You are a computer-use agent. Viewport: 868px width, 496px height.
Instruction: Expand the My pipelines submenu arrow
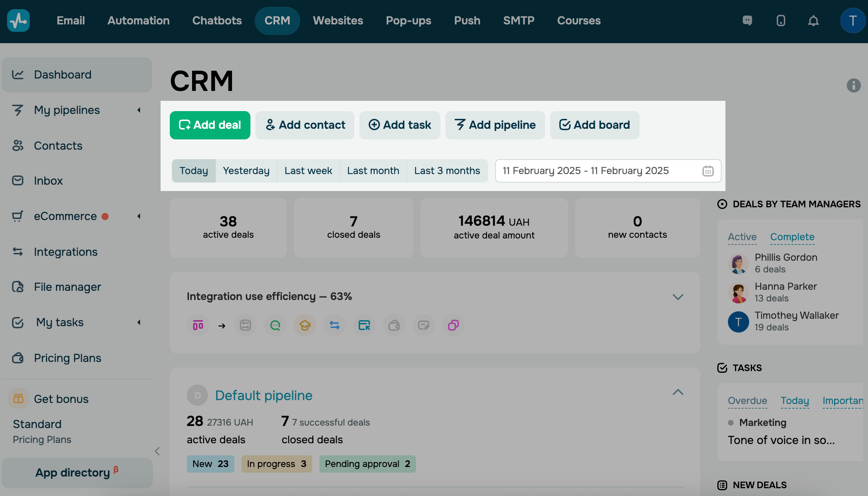click(139, 110)
